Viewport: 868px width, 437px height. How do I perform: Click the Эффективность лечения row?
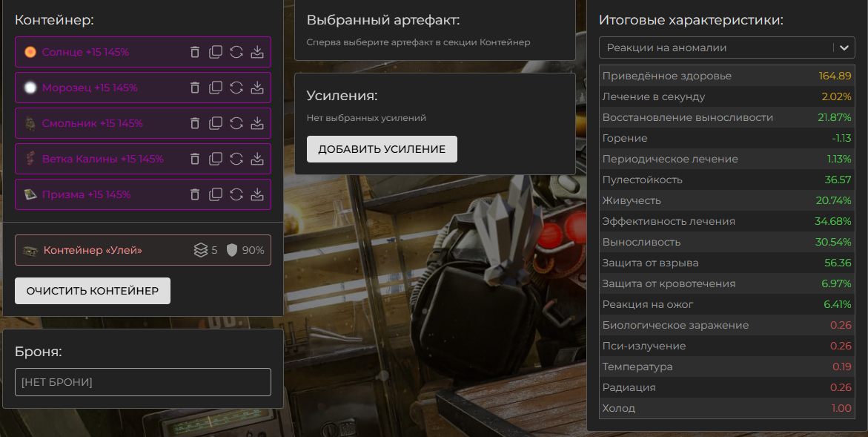tap(727, 221)
